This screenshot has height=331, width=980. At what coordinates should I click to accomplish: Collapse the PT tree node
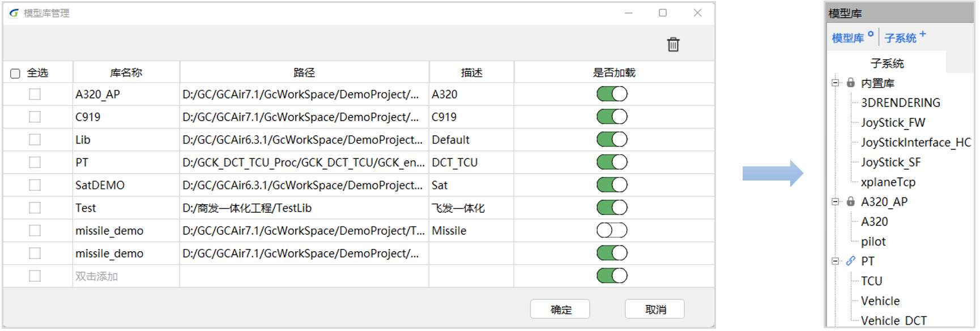pos(835,261)
